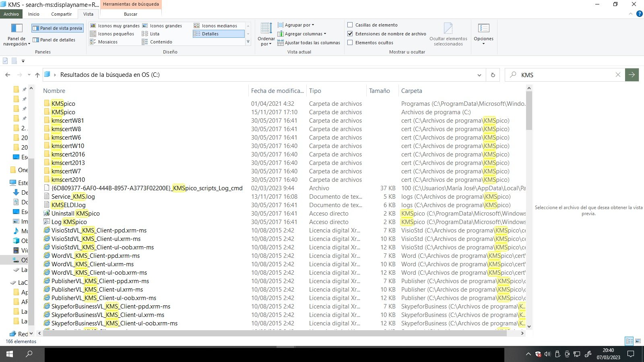Switch to the Inicio tab

(x=34, y=14)
